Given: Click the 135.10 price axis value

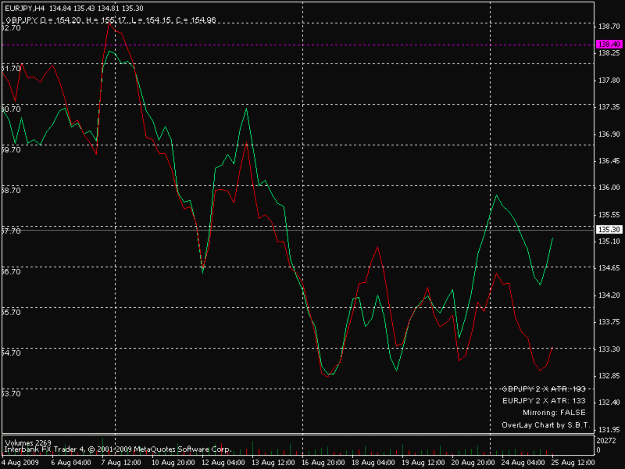Looking at the screenshot, I should [609, 241].
